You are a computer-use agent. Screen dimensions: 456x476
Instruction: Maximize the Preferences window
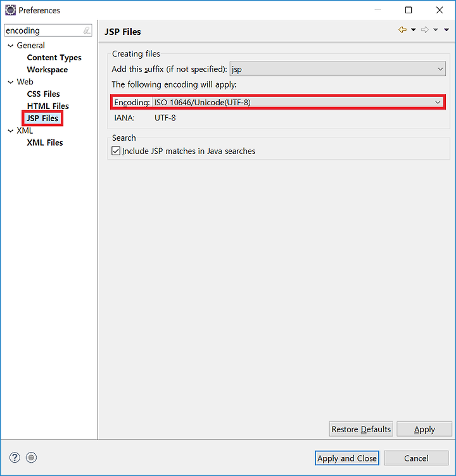(408, 10)
